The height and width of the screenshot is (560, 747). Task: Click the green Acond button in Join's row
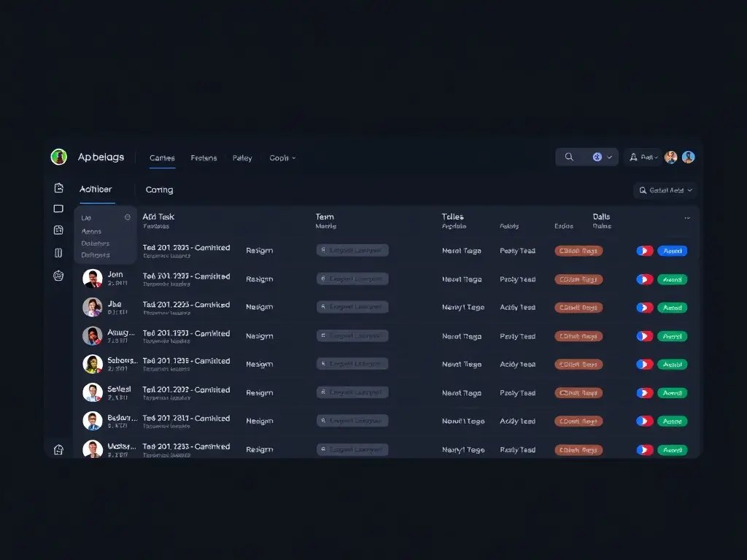pyautogui.click(x=672, y=279)
